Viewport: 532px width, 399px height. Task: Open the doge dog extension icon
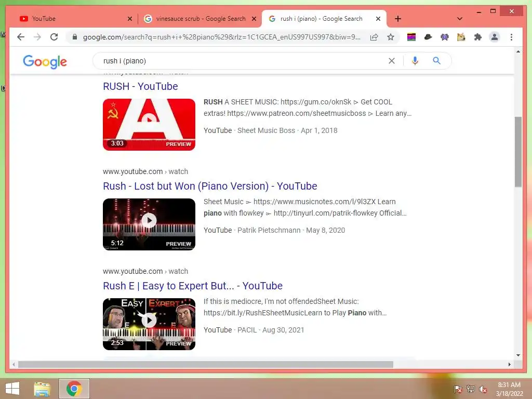pos(461,37)
